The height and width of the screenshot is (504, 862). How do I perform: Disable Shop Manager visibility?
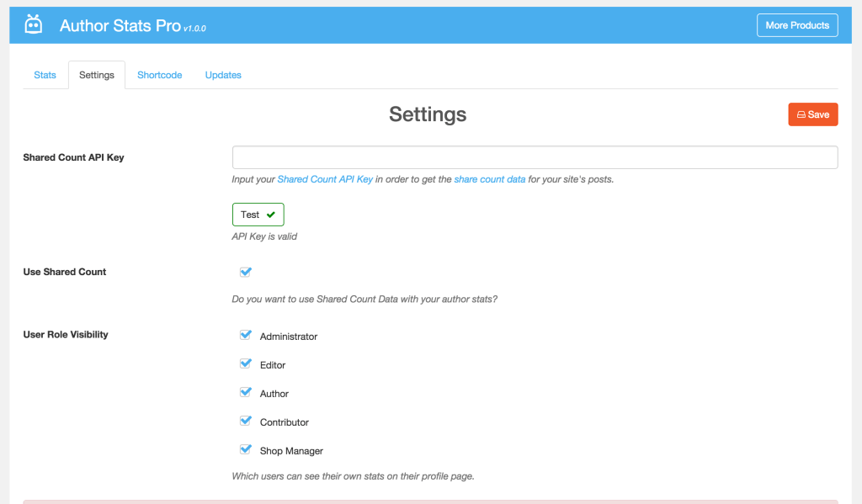pyautogui.click(x=245, y=448)
